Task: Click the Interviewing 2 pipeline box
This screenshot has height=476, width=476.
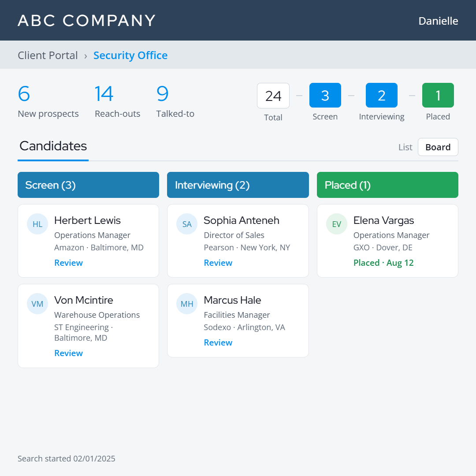Action: pyautogui.click(x=382, y=95)
